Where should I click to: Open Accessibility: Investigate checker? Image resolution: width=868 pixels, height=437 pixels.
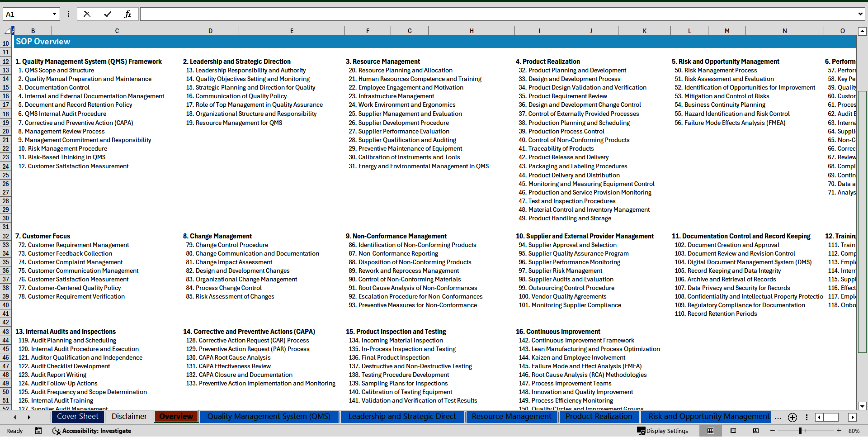pos(92,431)
